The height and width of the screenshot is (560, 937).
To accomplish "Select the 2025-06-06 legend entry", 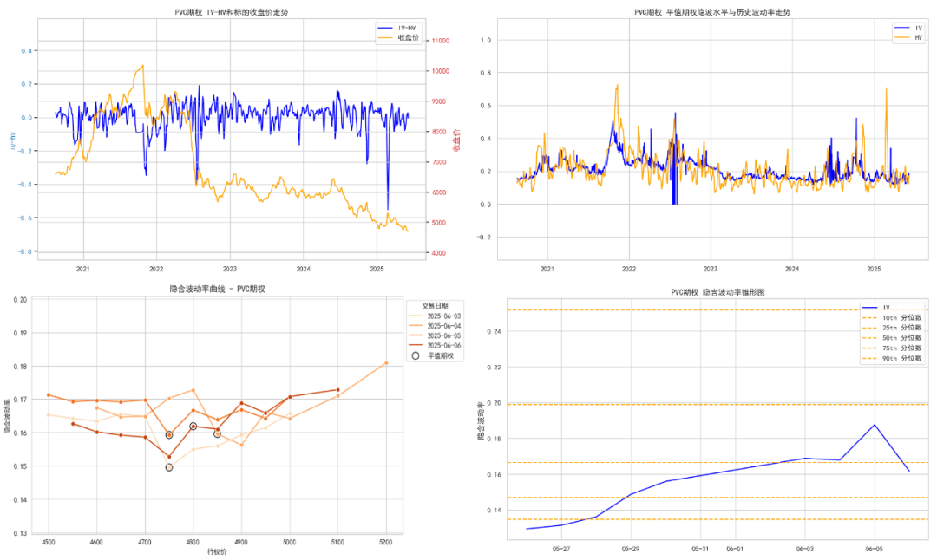I will 435,345.
